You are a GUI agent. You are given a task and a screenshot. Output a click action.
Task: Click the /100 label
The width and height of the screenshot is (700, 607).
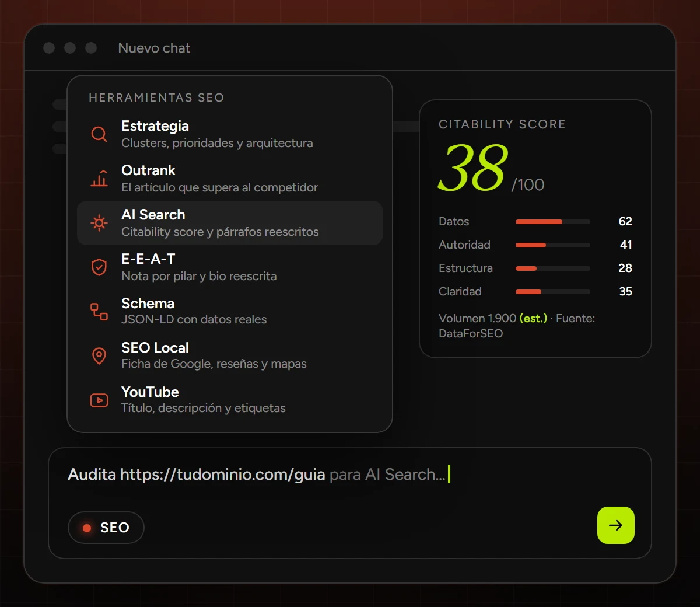[x=528, y=184]
